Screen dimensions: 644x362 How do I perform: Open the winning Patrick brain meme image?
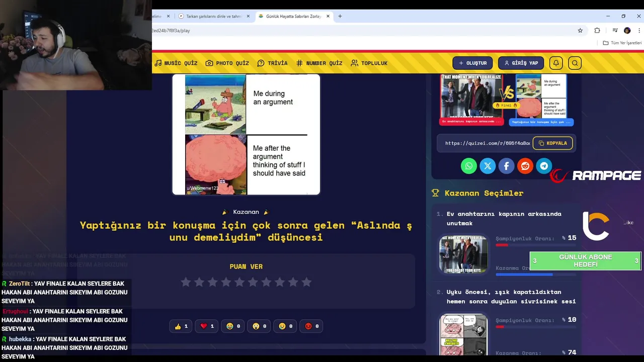pyautogui.click(x=246, y=134)
